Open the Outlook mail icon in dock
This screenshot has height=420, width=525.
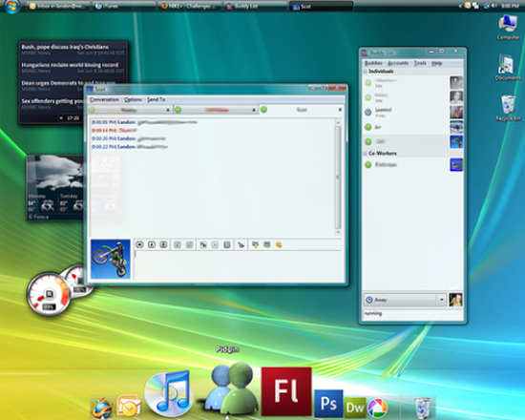(129, 406)
